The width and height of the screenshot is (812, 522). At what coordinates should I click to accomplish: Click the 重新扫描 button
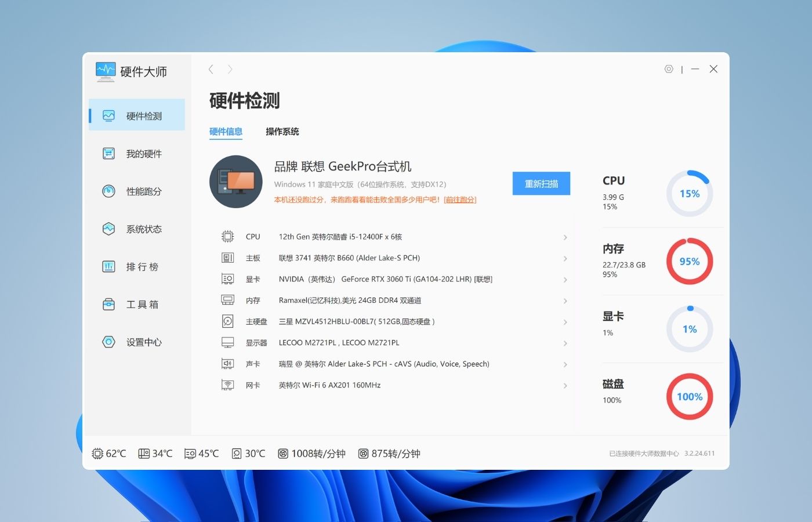pyautogui.click(x=541, y=183)
